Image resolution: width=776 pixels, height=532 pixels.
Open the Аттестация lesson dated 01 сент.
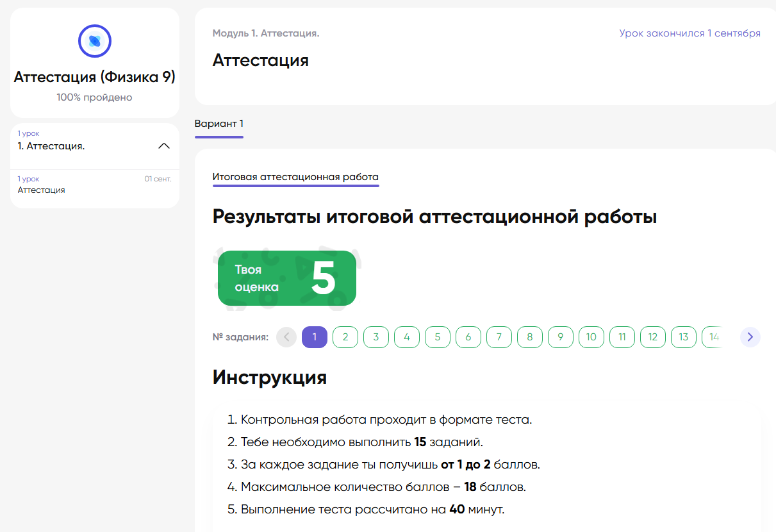coord(94,185)
